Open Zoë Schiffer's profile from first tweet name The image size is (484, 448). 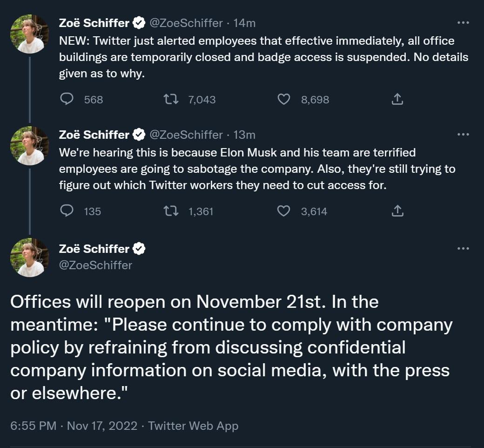tap(94, 23)
